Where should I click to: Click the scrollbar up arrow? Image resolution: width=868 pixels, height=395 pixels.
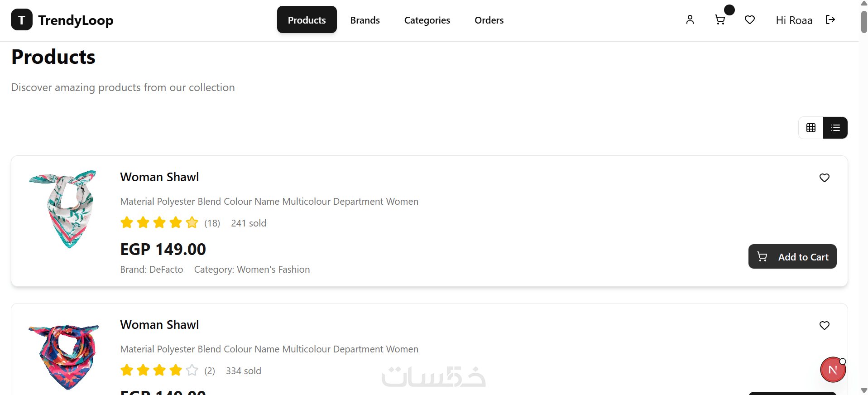(x=864, y=4)
